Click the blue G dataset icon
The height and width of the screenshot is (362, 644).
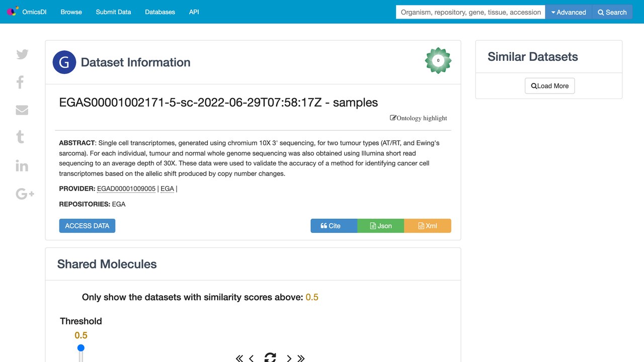(64, 62)
